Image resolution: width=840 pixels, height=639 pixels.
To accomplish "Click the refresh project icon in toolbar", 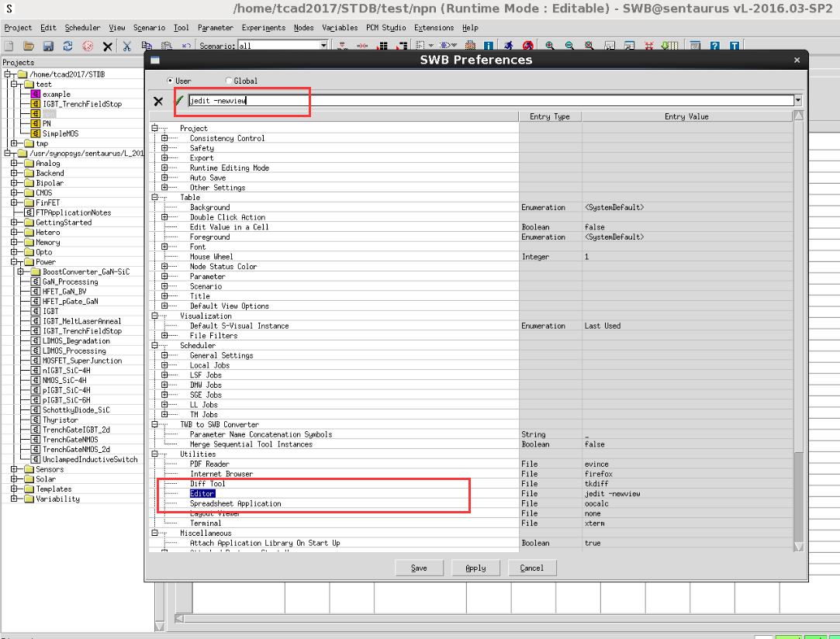I will [68, 47].
